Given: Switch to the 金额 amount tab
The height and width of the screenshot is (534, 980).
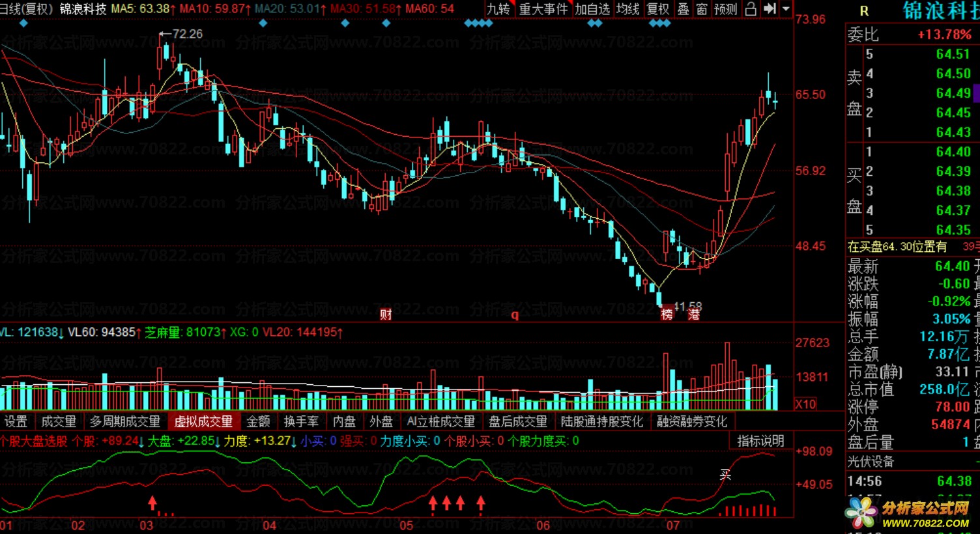Looking at the screenshot, I should click(x=259, y=421).
